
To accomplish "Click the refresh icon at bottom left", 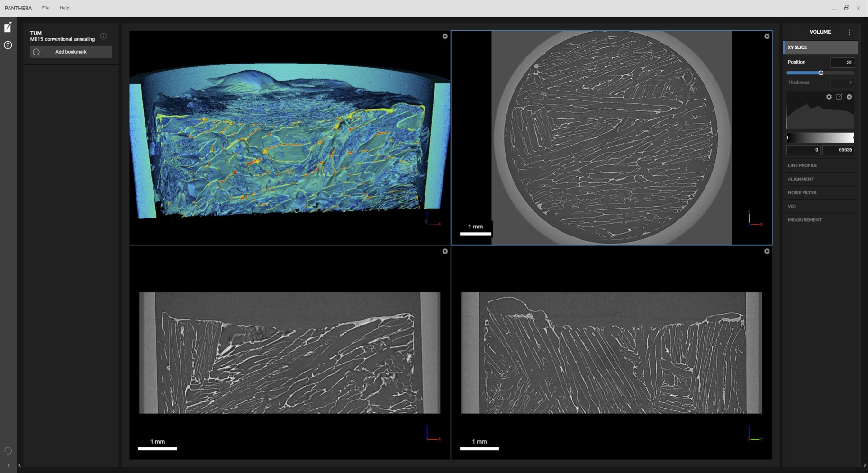I will 8,451.
